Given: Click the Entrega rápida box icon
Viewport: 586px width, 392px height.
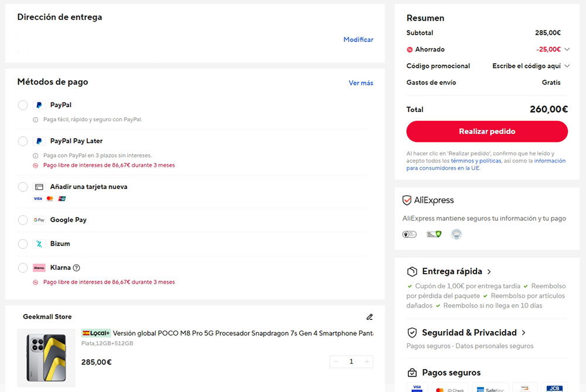Looking at the screenshot, I should [x=412, y=271].
